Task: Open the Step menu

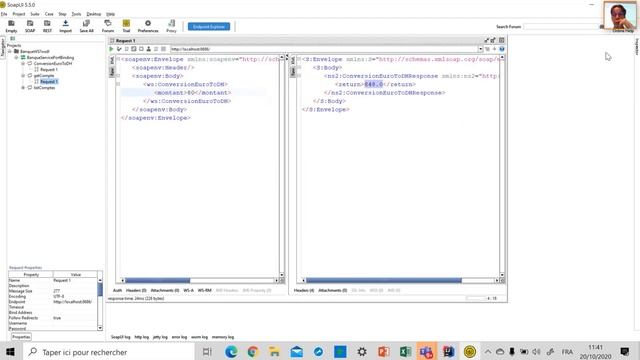Action: coord(62,14)
